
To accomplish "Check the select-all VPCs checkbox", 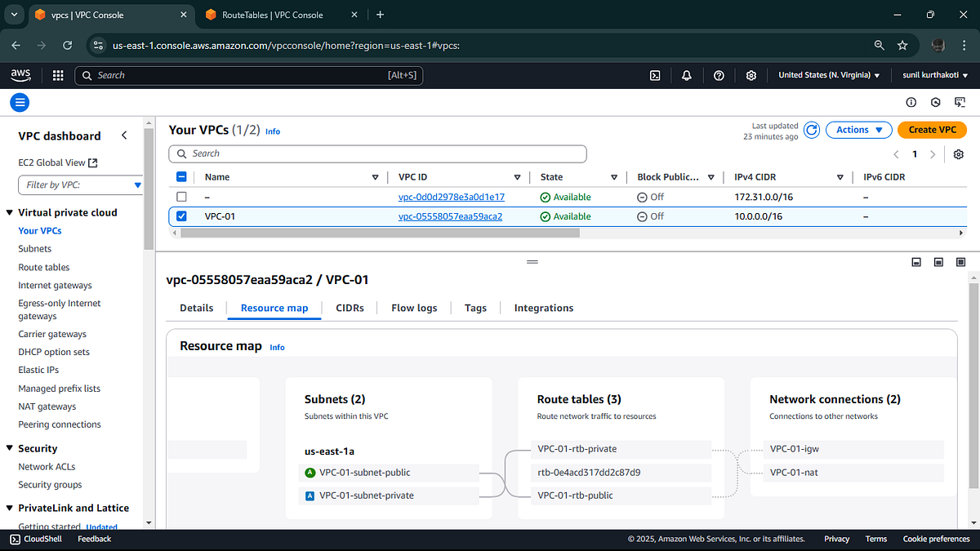I will tap(181, 177).
